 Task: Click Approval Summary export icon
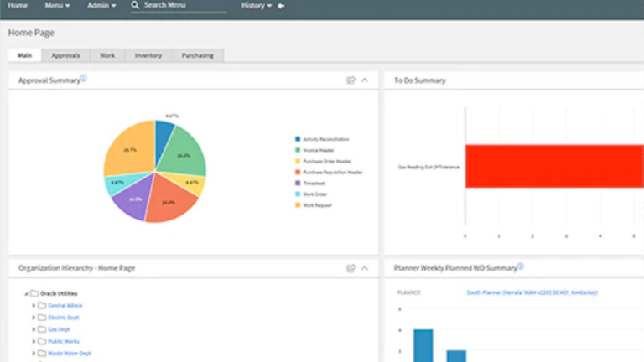point(351,80)
